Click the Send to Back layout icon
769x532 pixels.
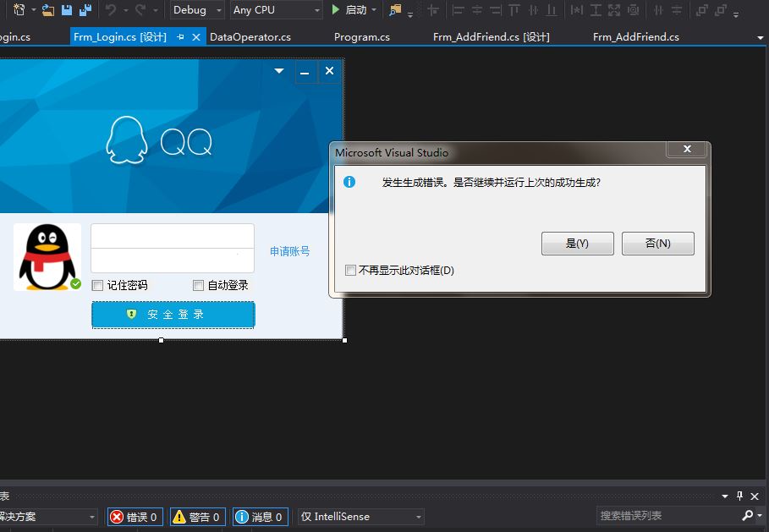[x=721, y=10]
